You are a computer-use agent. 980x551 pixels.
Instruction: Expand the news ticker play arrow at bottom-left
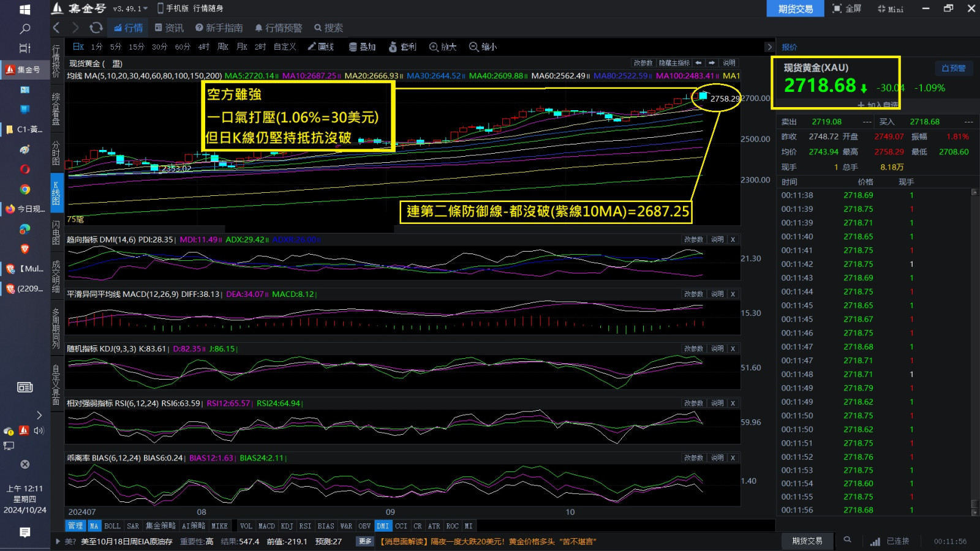(58, 541)
